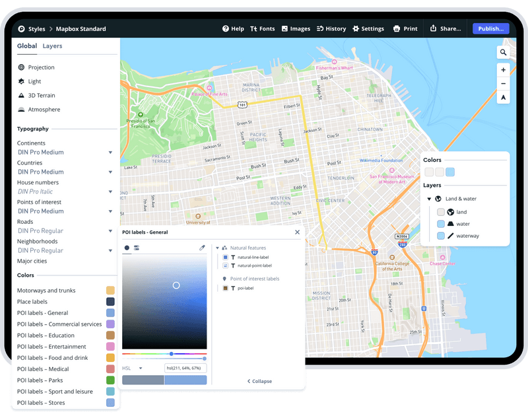
Task: Click the hsl(211, 64%, 67%) input field
Action: (x=185, y=367)
